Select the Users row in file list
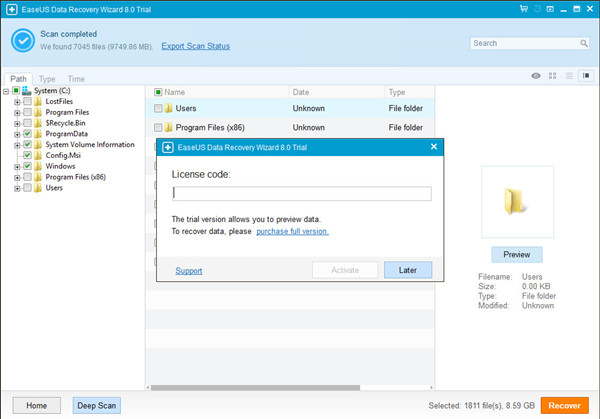This screenshot has height=419, width=600. pyautogui.click(x=290, y=108)
